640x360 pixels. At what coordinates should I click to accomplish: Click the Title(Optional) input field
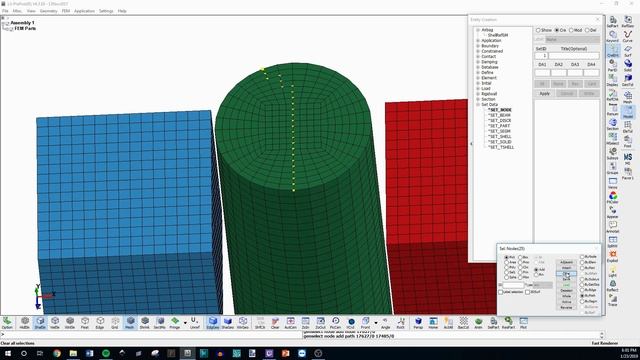tap(574, 56)
